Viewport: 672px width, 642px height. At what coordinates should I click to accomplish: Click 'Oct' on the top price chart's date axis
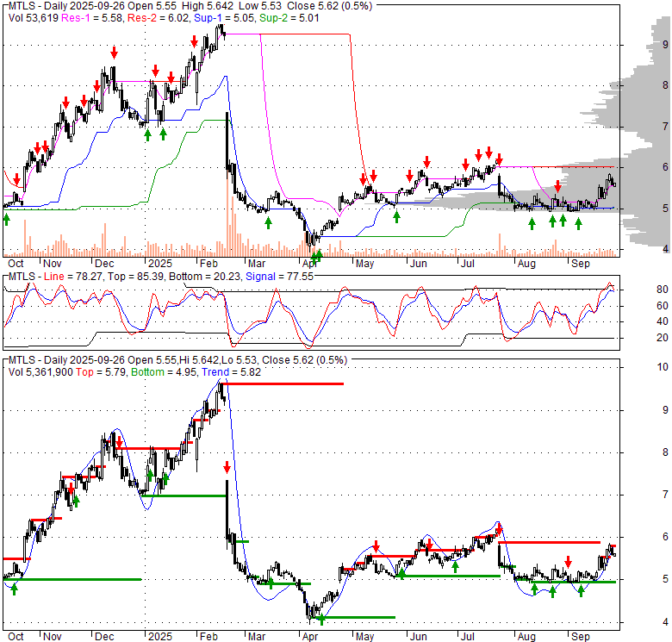pyautogui.click(x=16, y=264)
